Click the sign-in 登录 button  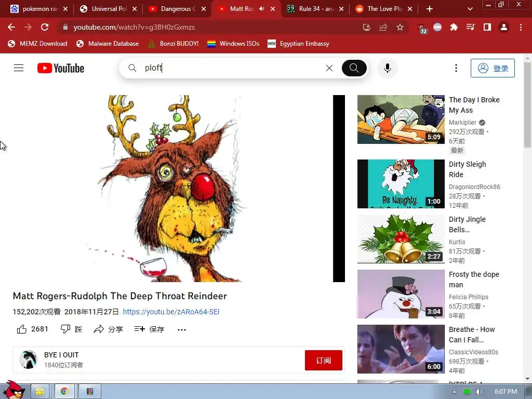(x=493, y=68)
